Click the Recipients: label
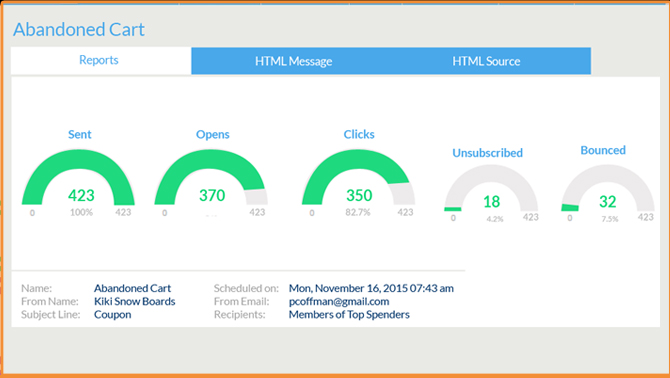 coord(239,315)
